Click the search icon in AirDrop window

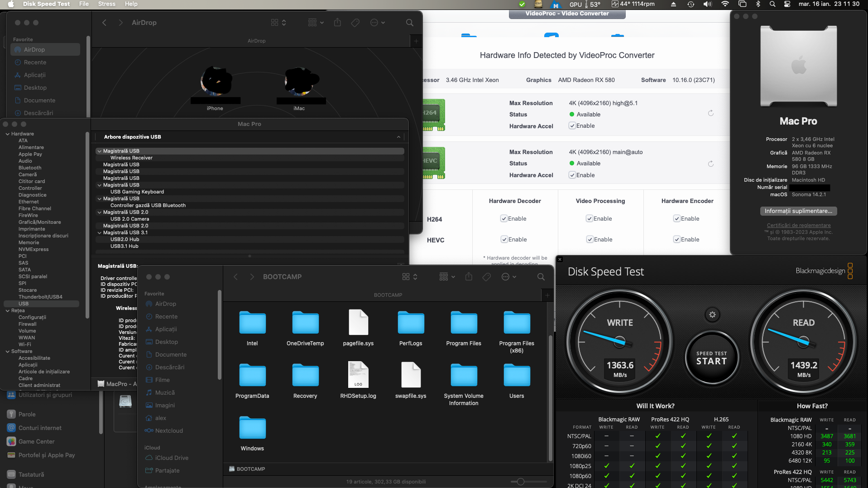pos(409,23)
